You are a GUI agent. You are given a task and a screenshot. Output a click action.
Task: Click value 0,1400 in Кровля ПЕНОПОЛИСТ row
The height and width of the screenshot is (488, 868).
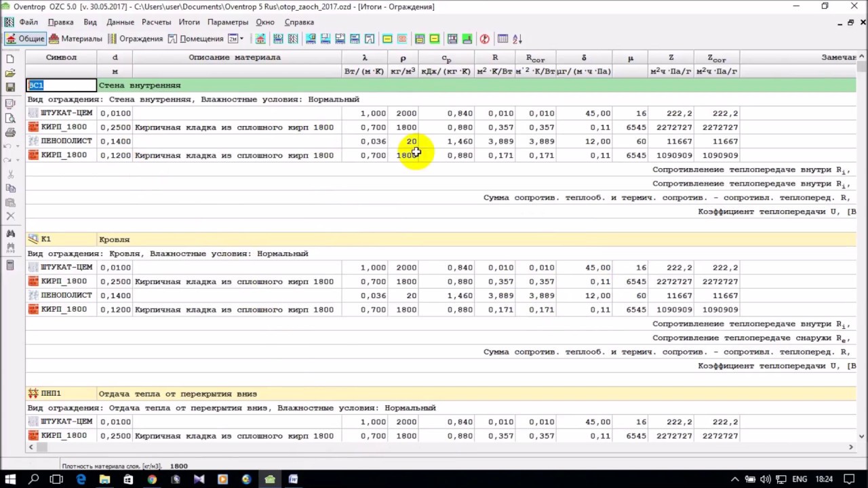(x=114, y=296)
